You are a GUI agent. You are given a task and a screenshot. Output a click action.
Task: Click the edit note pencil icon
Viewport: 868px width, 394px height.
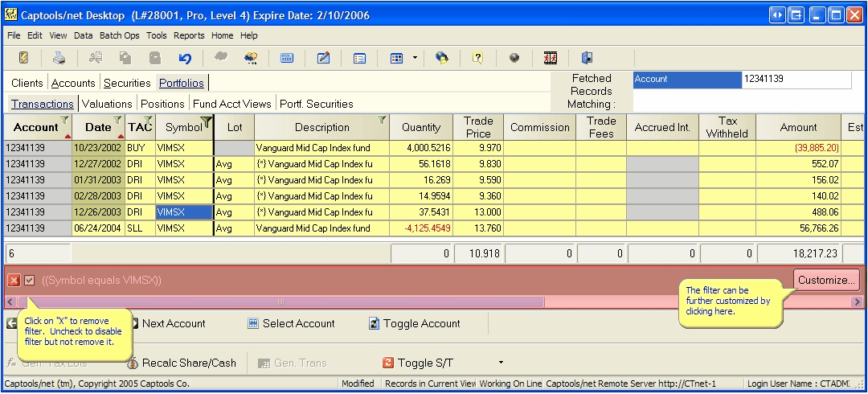323,58
